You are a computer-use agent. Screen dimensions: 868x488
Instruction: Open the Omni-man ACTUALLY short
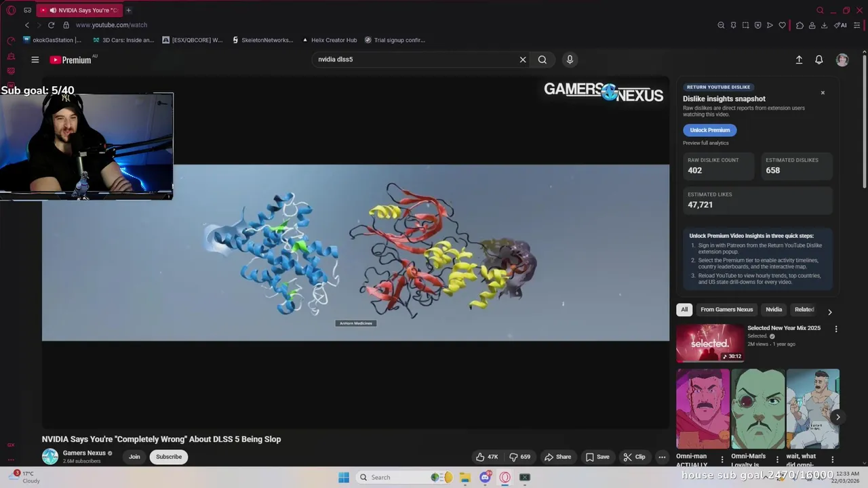pyautogui.click(x=703, y=409)
